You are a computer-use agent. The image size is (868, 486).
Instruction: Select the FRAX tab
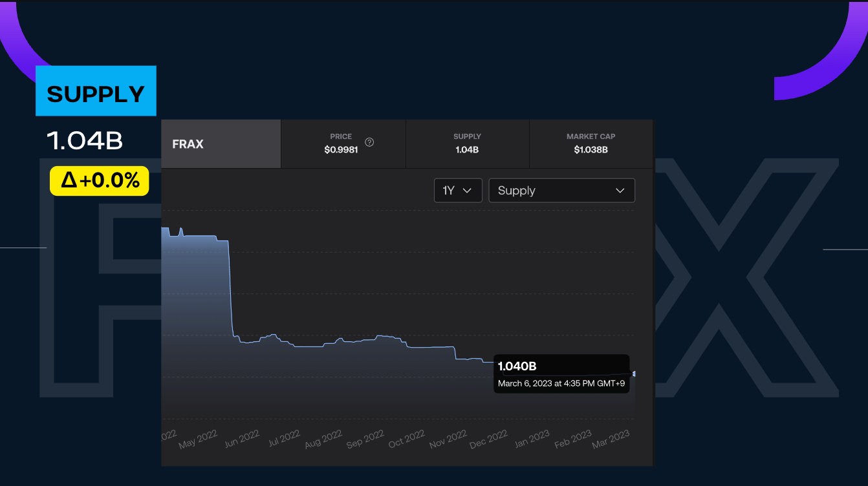coord(221,144)
